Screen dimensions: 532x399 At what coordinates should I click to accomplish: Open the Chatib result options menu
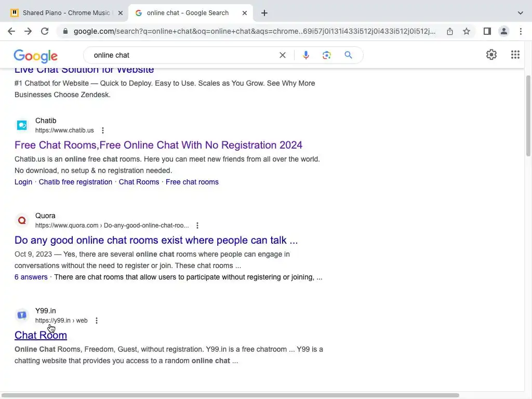pyautogui.click(x=102, y=130)
